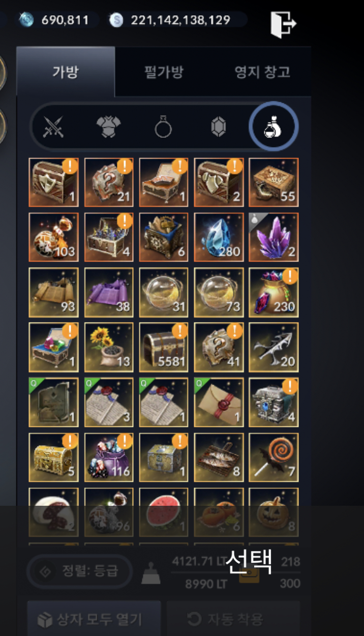The width and height of the screenshot is (364, 636).
Task: Click the orange swirl lollipop item
Action: click(x=274, y=457)
